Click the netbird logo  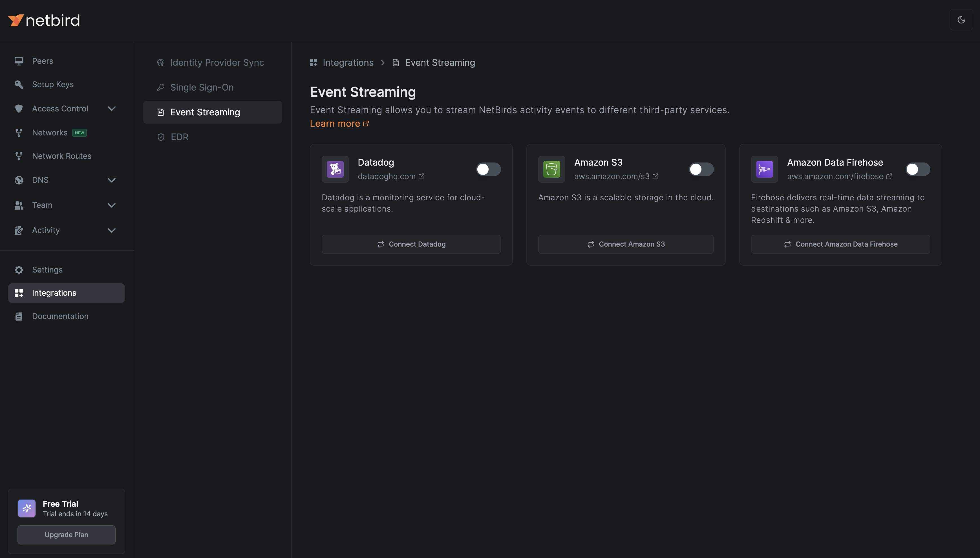pos(44,20)
